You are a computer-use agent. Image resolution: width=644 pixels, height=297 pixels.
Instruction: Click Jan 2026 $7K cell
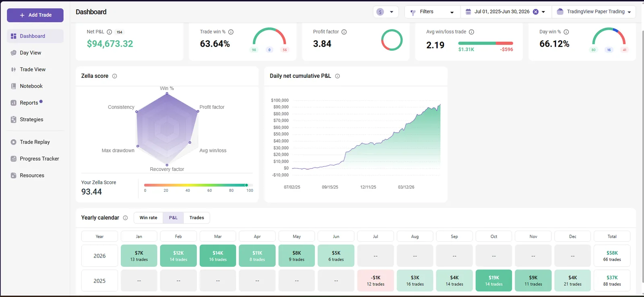pyautogui.click(x=139, y=256)
